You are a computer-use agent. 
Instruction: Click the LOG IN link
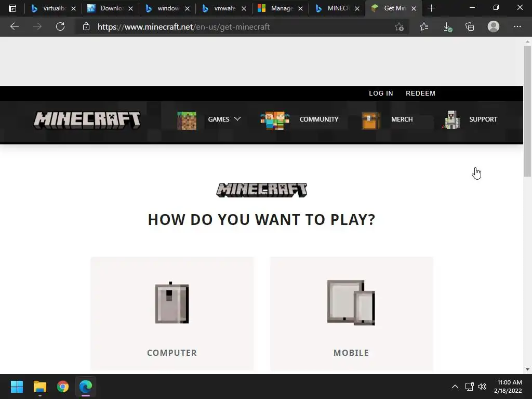click(x=381, y=94)
